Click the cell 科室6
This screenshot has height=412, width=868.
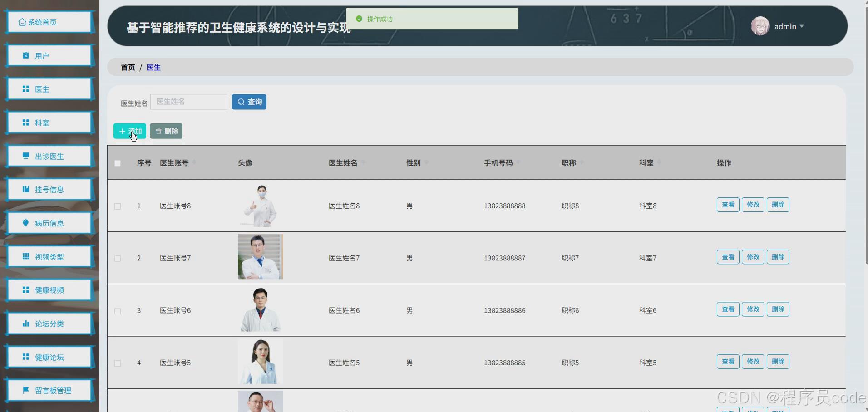(648, 310)
